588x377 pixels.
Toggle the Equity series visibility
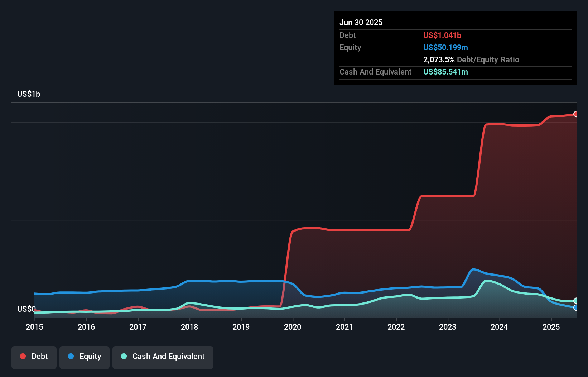[85, 356]
